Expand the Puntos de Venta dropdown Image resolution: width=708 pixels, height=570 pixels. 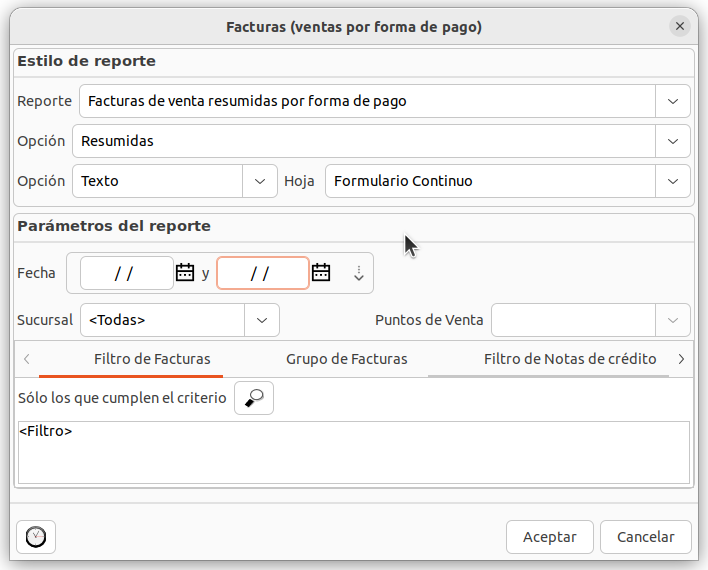coord(673,320)
